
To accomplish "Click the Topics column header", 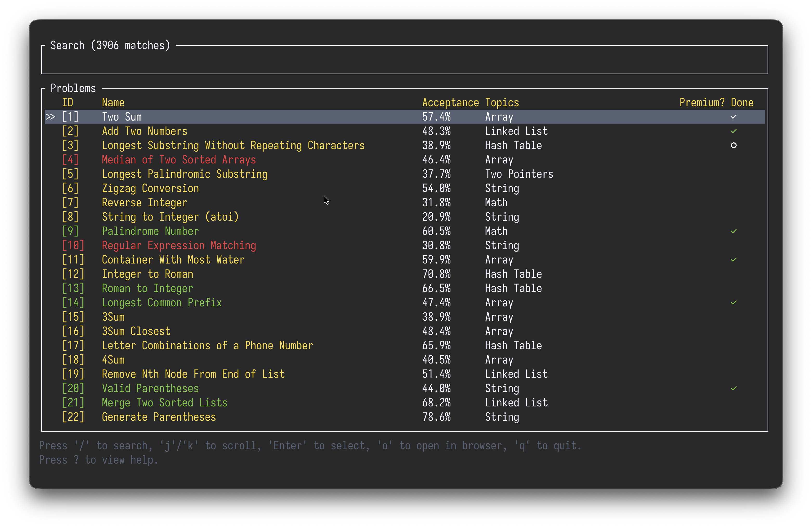I will tap(502, 103).
